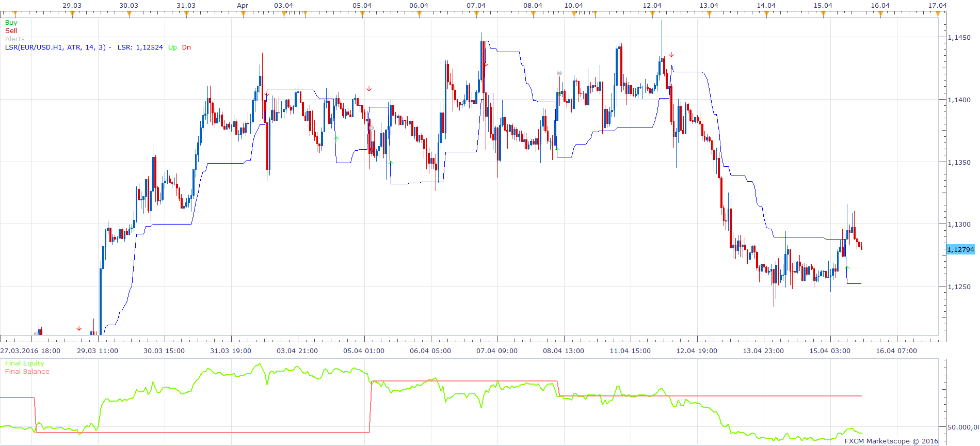Click the '16.04 07:00' time axis label

tap(896, 351)
